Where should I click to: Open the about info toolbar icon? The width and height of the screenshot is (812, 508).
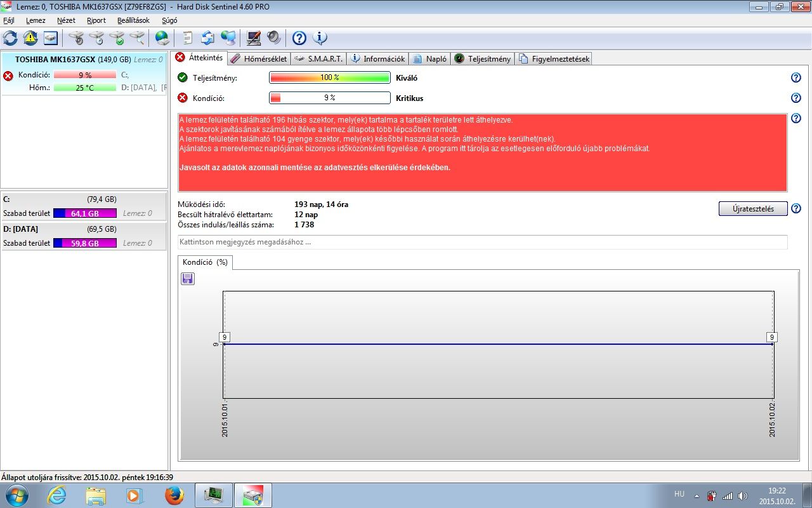(320, 38)
